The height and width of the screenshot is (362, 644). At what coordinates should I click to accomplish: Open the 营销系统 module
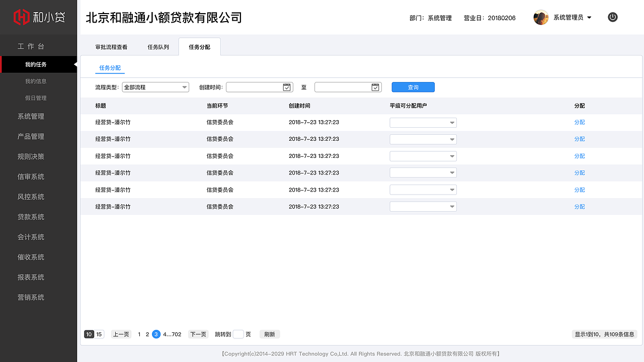[31, 297]
